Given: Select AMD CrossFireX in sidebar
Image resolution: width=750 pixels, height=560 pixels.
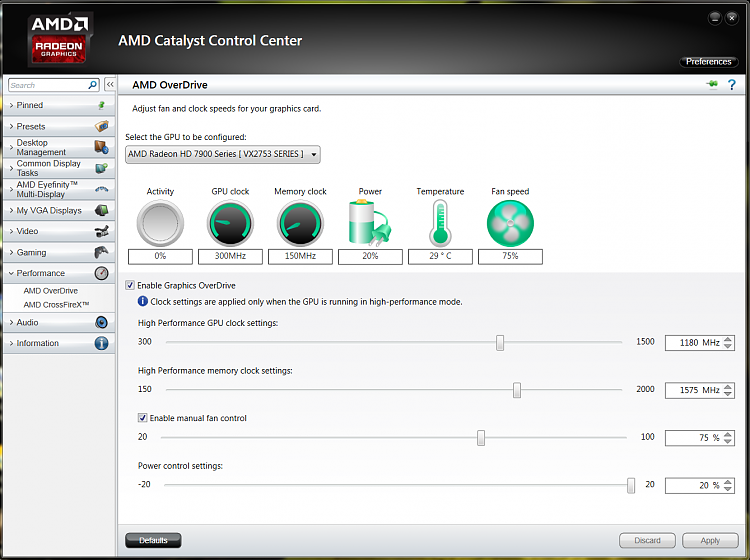Looking at the screenshot, I should [56, 305].
